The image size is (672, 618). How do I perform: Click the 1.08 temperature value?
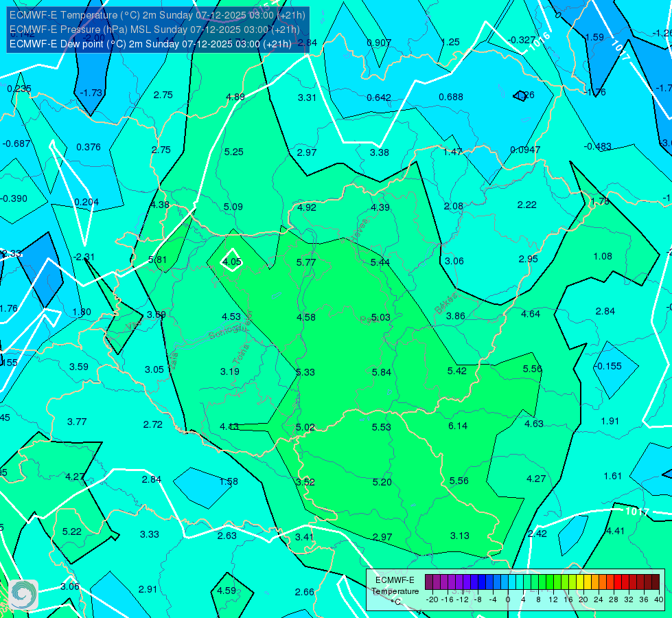[603, 256]
